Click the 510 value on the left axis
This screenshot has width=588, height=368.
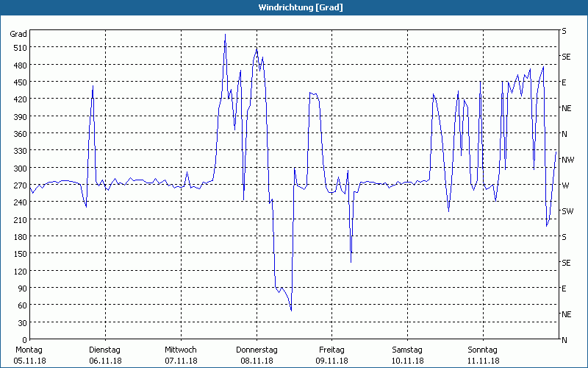18,48
